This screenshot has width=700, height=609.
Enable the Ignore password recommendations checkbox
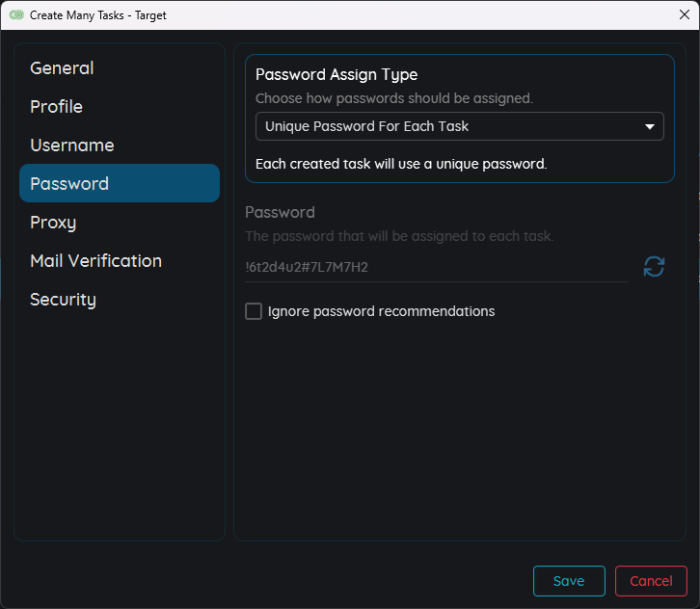click(x=254, y=311)
